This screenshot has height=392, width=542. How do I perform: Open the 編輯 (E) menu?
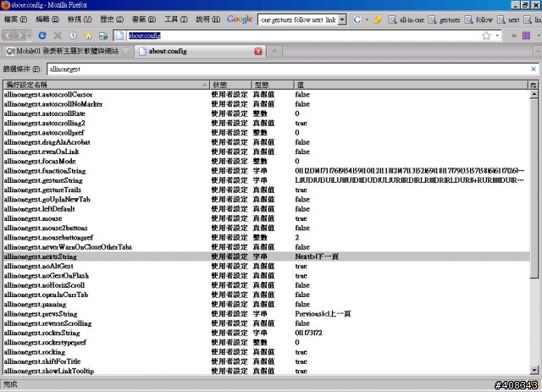tap(47, 19)
